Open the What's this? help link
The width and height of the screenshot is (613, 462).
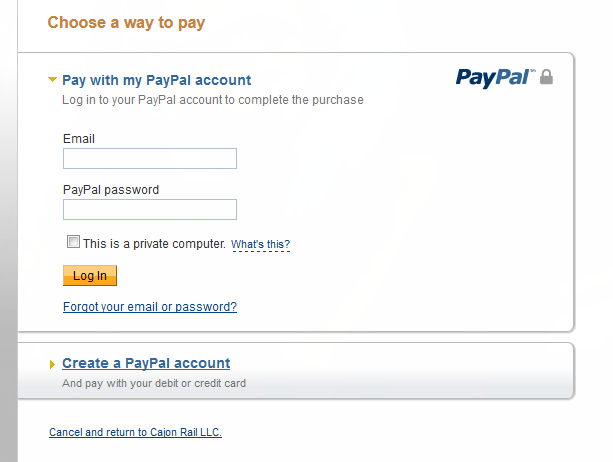click(x=260, y=244)
